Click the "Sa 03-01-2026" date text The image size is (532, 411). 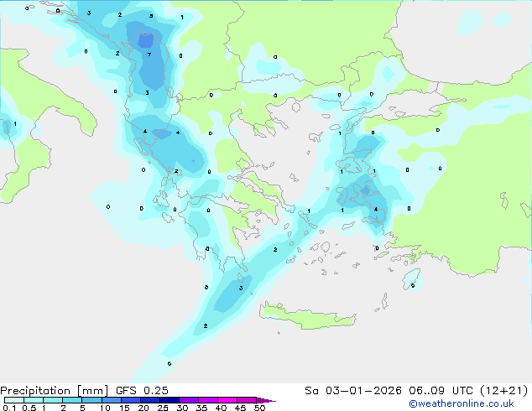click(353, 391)
